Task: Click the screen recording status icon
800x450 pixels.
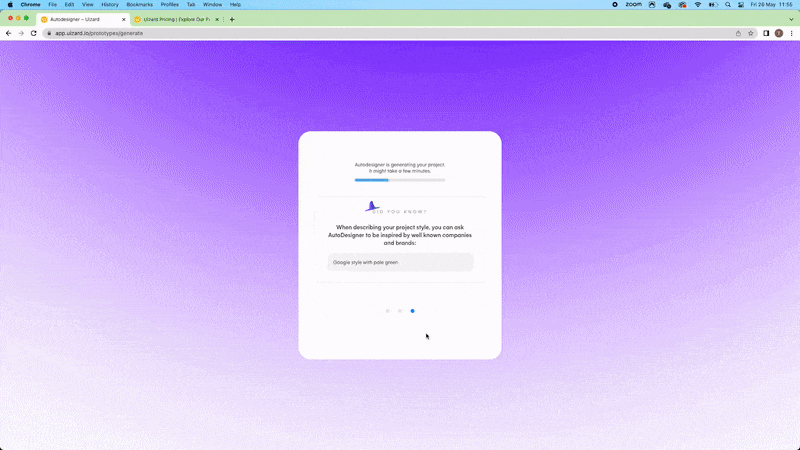Action: point(615,5)
